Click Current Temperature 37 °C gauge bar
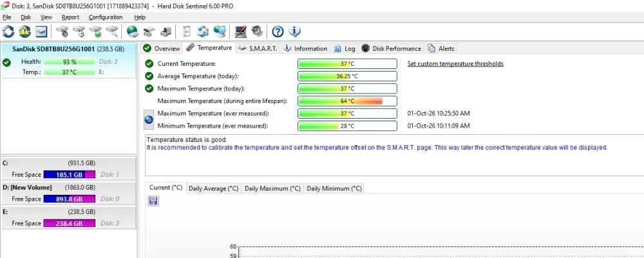Screen dimensions: 644x258 347,64
